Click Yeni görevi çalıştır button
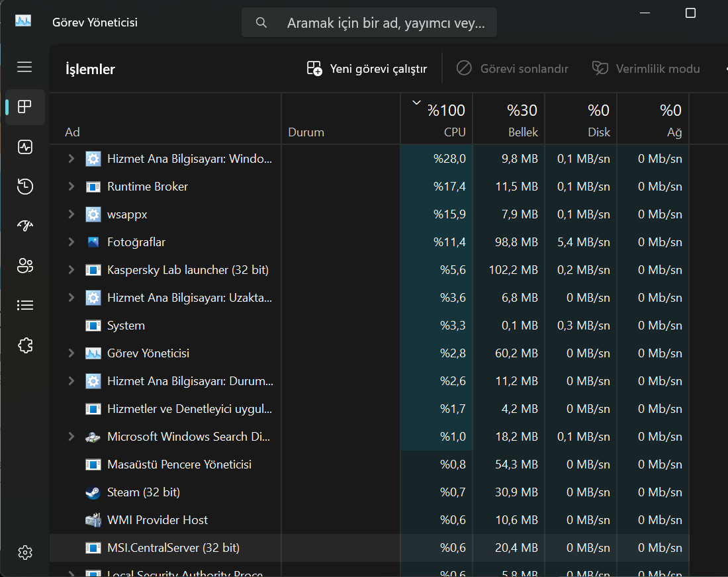Image resolution: width=728 pixels, height=577 pixels. point(367,69)
